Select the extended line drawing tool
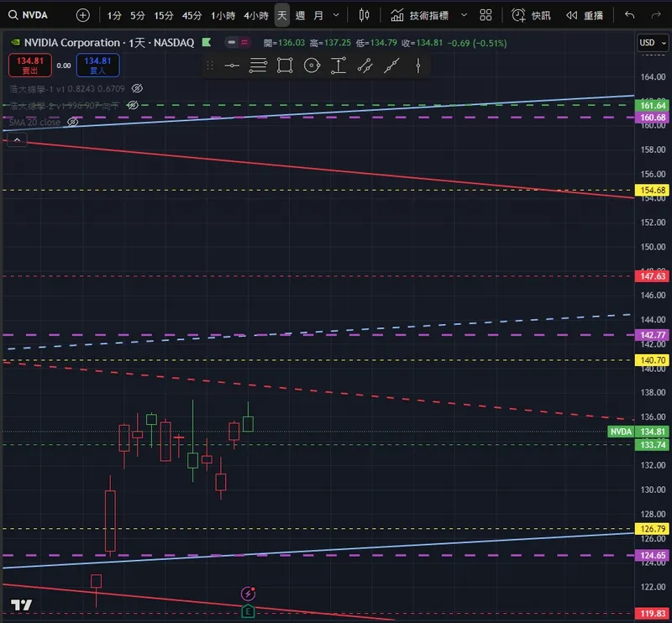The image size is (672, 623). [391, 65]
